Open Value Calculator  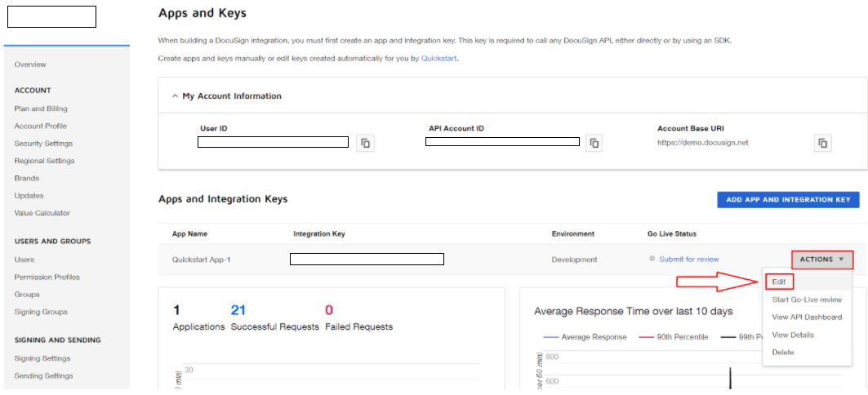tap(42, 213)
